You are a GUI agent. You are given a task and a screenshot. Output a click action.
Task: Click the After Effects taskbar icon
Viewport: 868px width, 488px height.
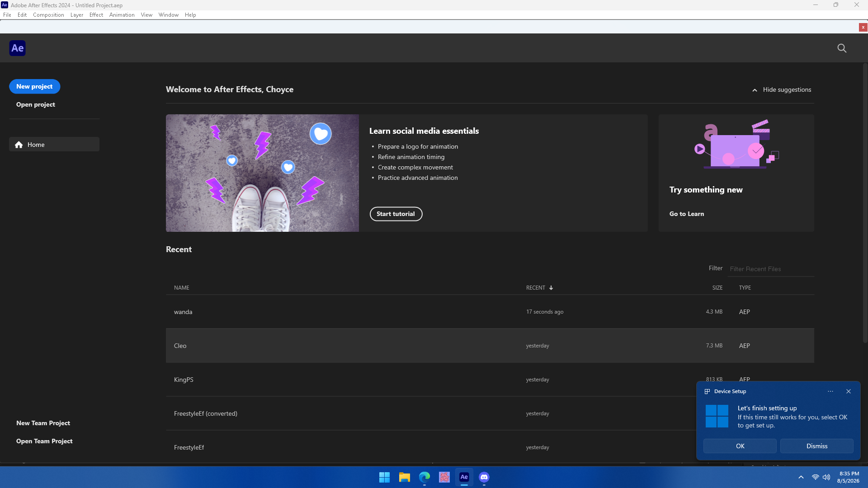pos(464,477)
